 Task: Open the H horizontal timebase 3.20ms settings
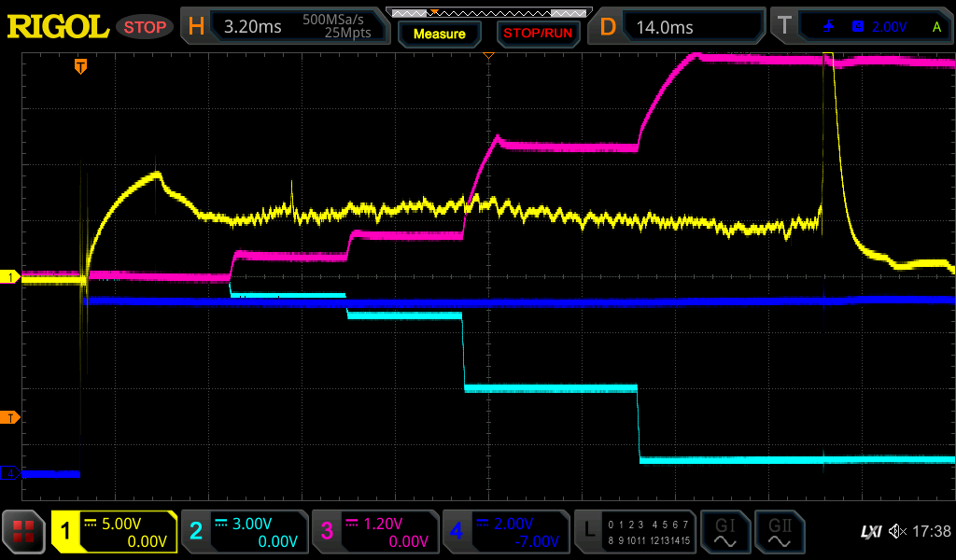coord(286,27)
